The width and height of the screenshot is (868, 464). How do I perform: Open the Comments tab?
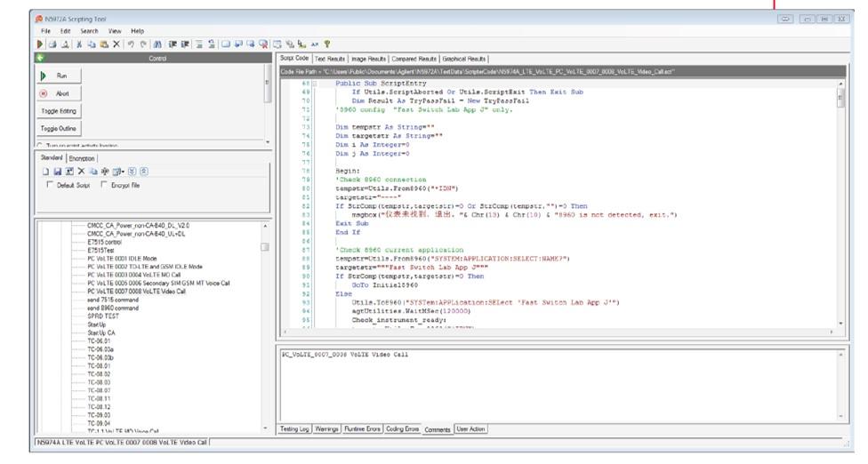[x=438, y=429]
